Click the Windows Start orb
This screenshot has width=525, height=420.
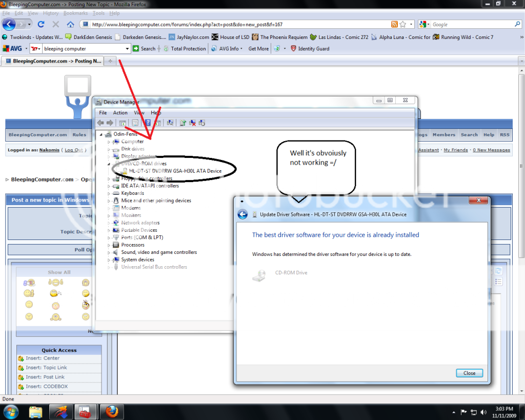(11, 411)
